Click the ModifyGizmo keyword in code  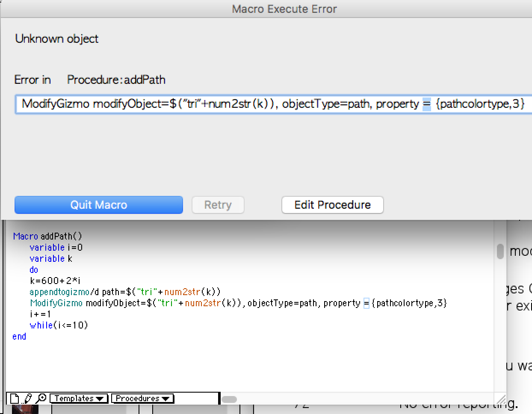coord(56,303)
